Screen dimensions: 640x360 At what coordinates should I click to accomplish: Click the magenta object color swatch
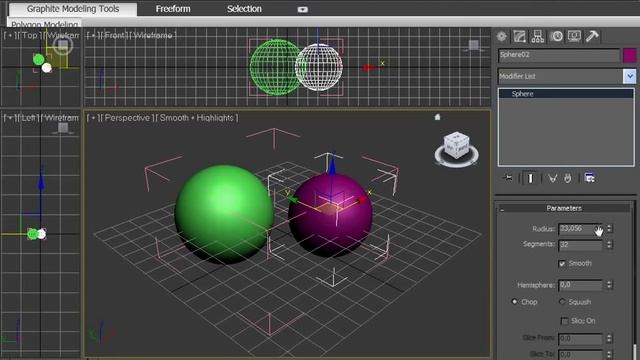[629, 56]
